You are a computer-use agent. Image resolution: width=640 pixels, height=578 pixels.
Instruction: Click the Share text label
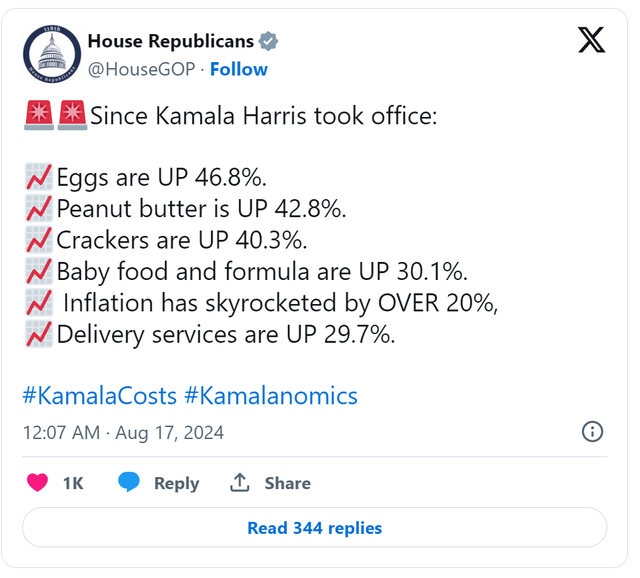(x=288, y=483)
